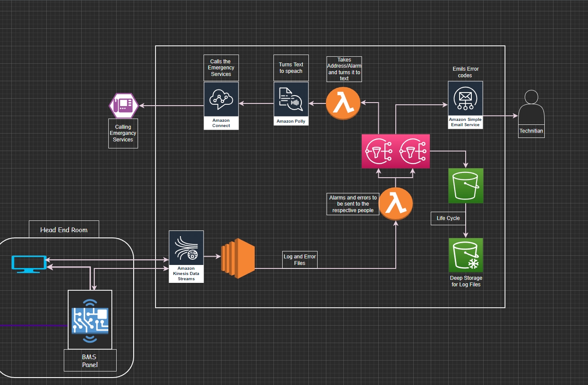Screen dimensions: 588x385
Task: Select the "Emils Error codes" text
Action: tap(465, 72)
